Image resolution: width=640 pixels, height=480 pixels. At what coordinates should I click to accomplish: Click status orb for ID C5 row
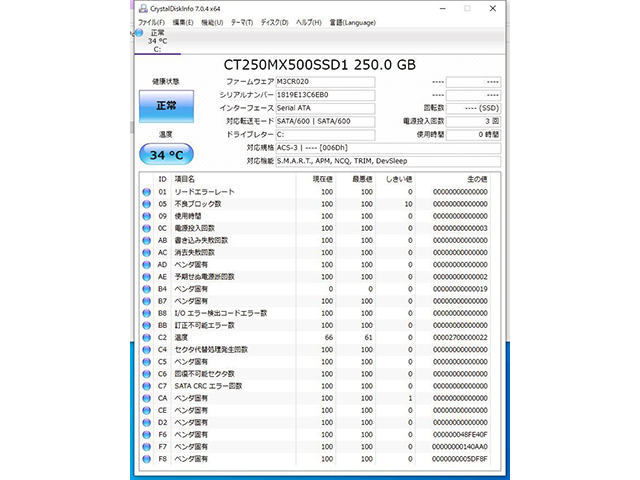coord(147,362)
